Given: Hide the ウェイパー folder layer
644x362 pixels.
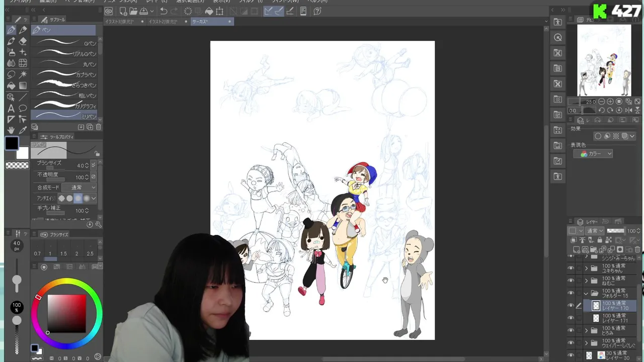Looking at the screenshot, I should pos(571,343).
